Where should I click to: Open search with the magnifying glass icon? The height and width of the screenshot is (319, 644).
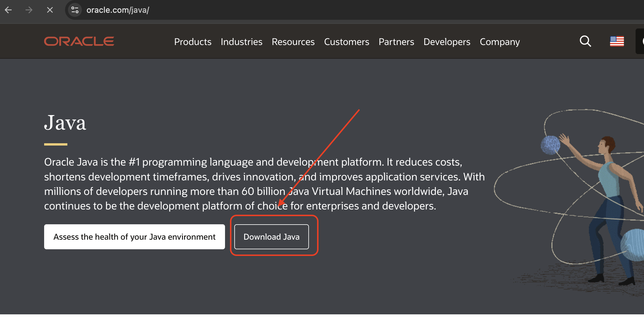[585, 41]
